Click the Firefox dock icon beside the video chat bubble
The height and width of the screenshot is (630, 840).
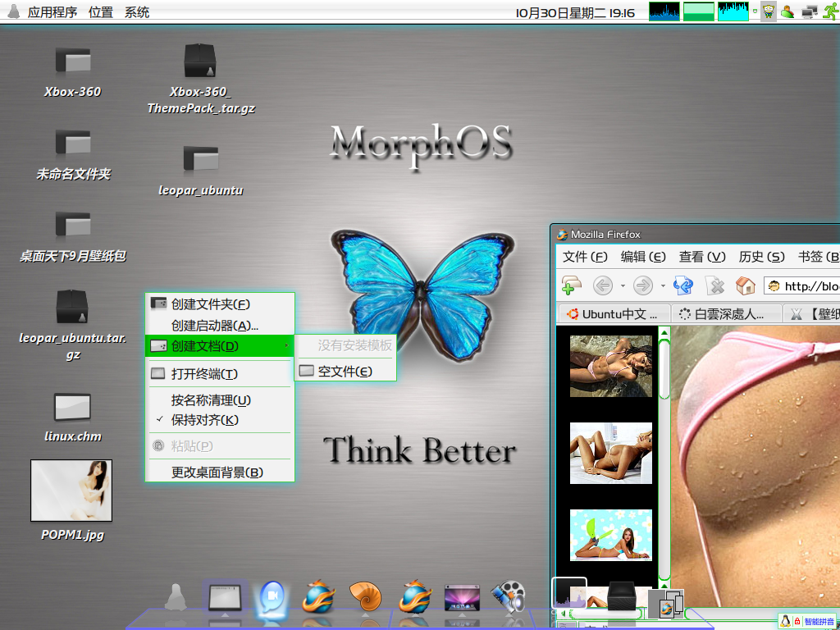319,596
